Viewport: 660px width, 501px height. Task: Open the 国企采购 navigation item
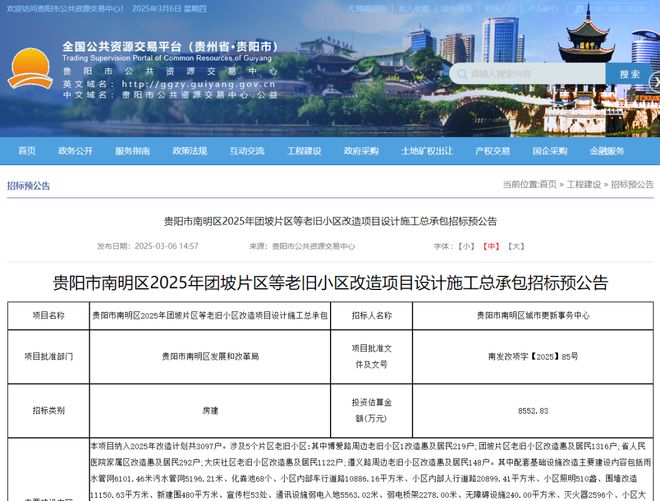click(x=550, y=151)
